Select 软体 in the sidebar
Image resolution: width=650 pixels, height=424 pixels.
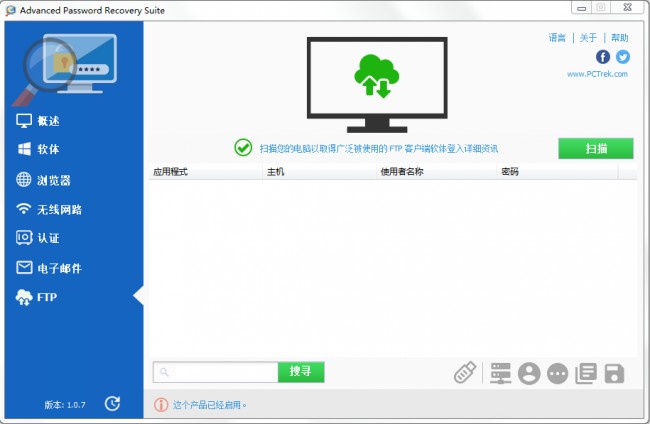pyautogui.click(x=38, y=149)
